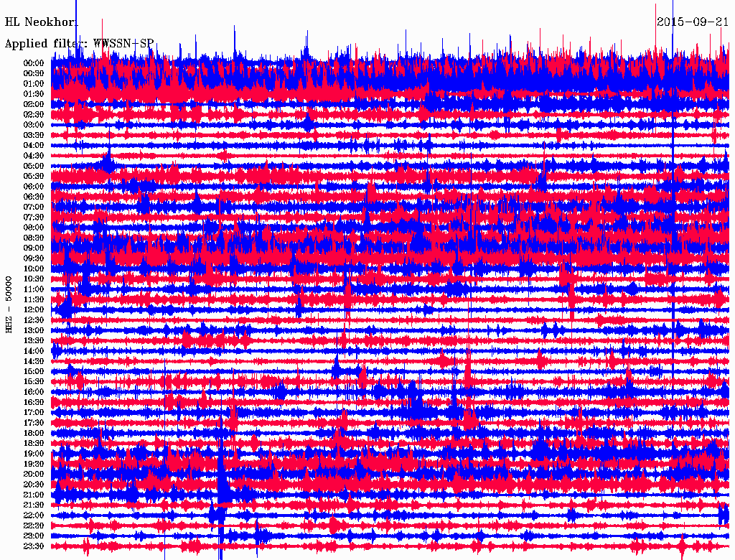The image size is (735, 560).
Task: Select the 12:00 time label
Action: (34, 309)
